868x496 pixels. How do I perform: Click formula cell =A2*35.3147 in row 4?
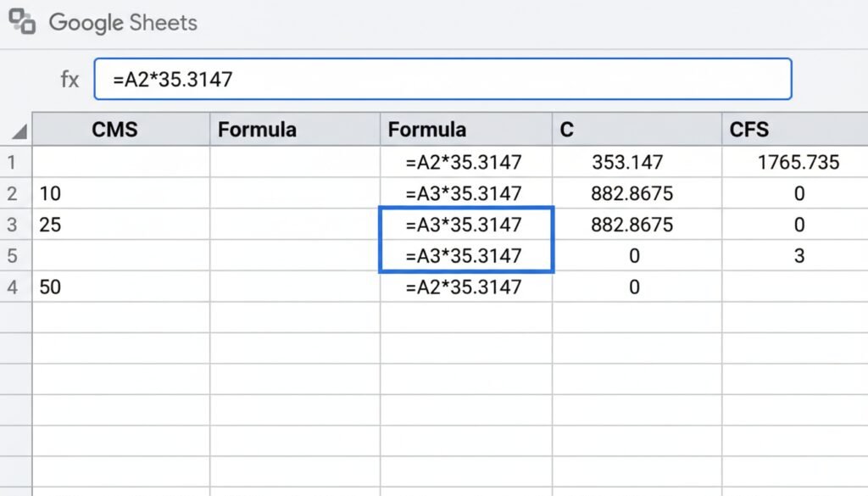[466, 287]
